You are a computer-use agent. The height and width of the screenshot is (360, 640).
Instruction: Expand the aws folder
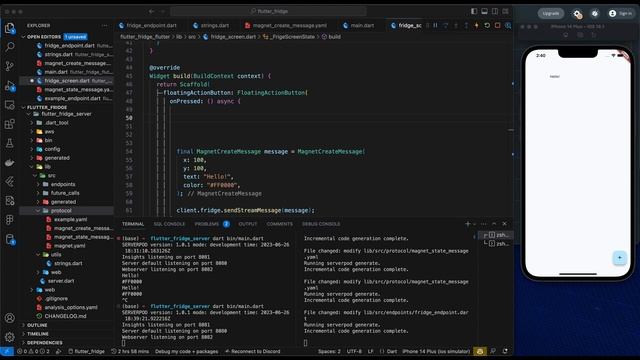pos(32,131)
